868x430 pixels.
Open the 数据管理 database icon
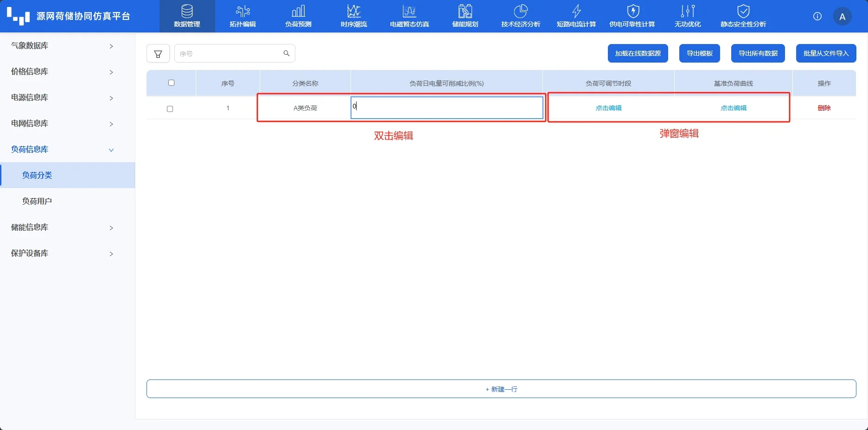click(x=187, y=11)
